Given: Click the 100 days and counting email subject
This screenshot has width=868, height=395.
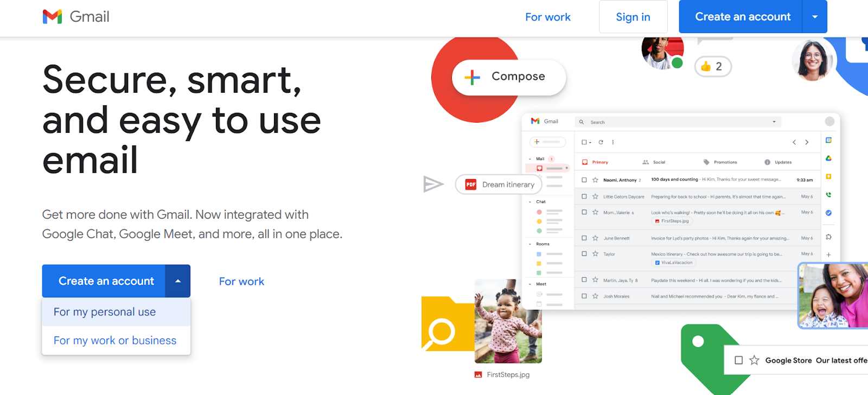Looking at the screenshot, I should (674, 180).
